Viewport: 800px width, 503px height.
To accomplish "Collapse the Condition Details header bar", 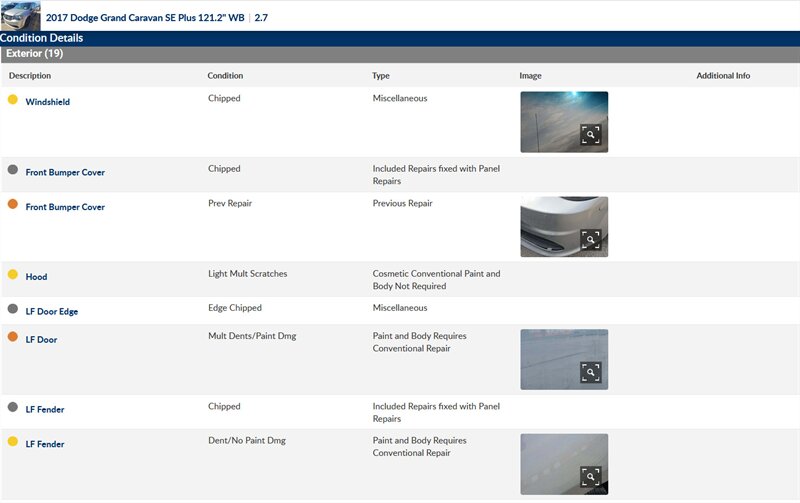I will pyautogui.click(x=42, y=39).
